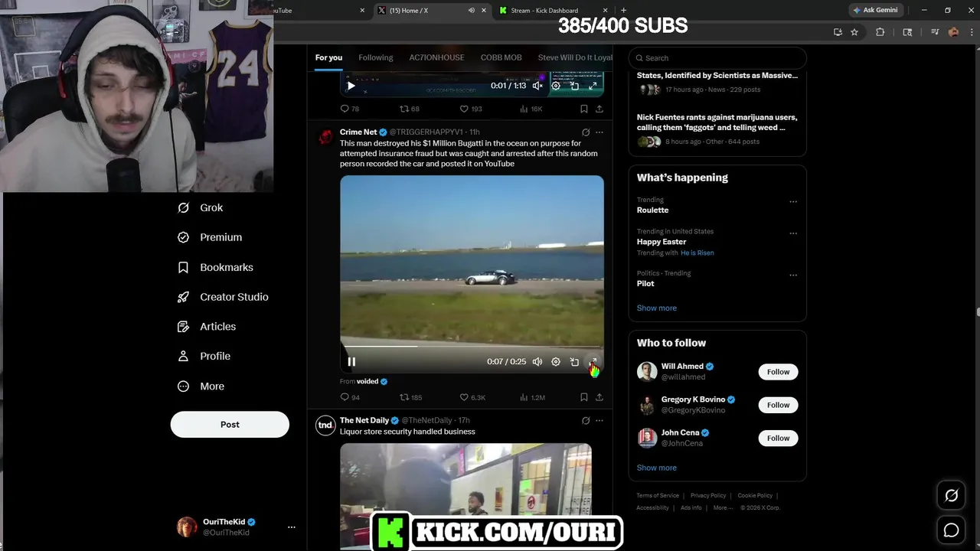Bookmark this page with Chrome star
This screenshot has height=551, width=980.
[854, 32]
